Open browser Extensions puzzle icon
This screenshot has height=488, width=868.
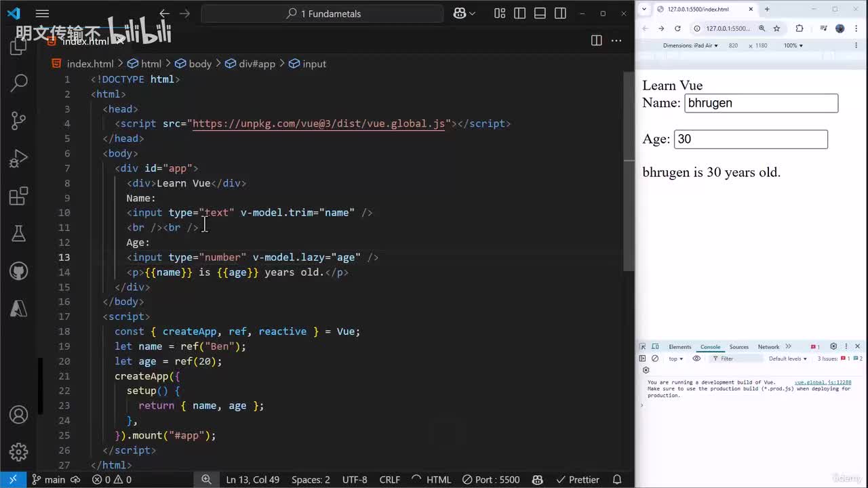click(800, 28)
